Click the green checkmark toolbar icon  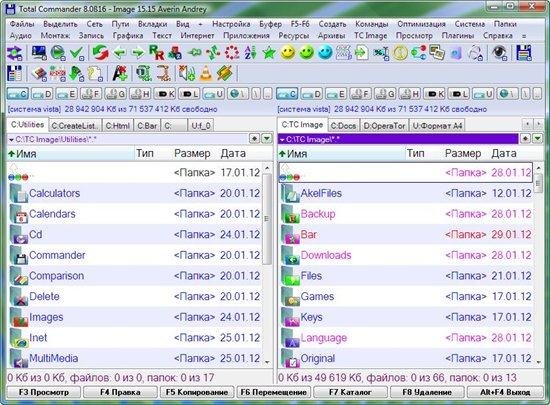(x=76, y=53)
